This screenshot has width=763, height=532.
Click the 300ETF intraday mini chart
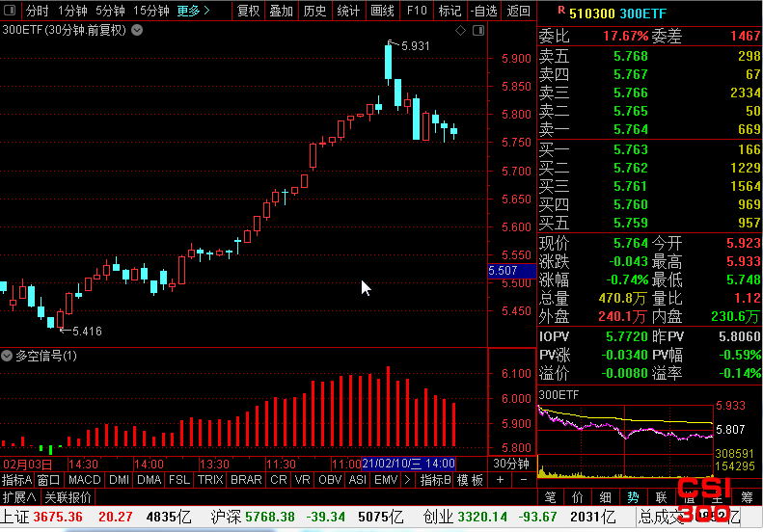pyautogui.click(x=625, y=440)
